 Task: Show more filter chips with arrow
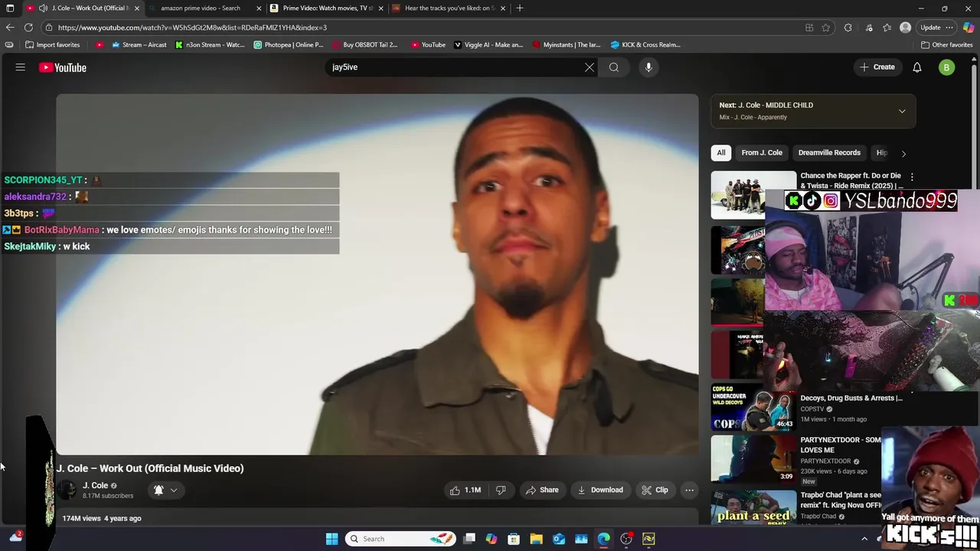click(903, 153)
